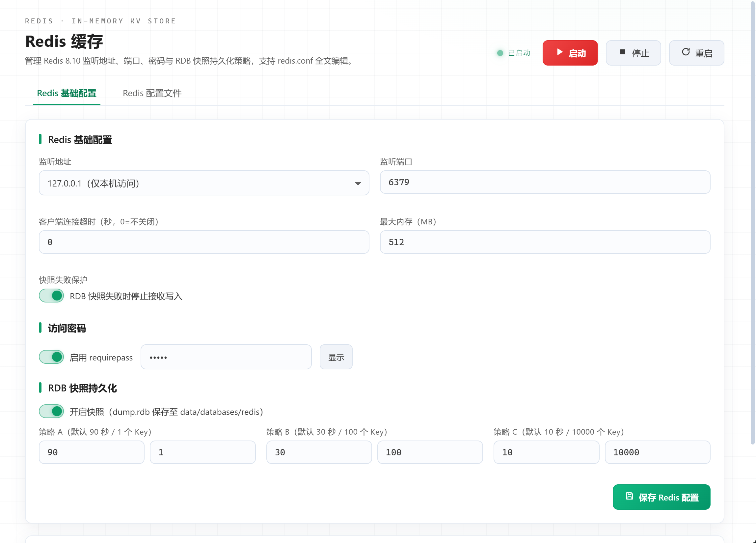Open the Redis 配置文件 tab
The height and width of the screenshot is (543, 756).
point(152,93)
